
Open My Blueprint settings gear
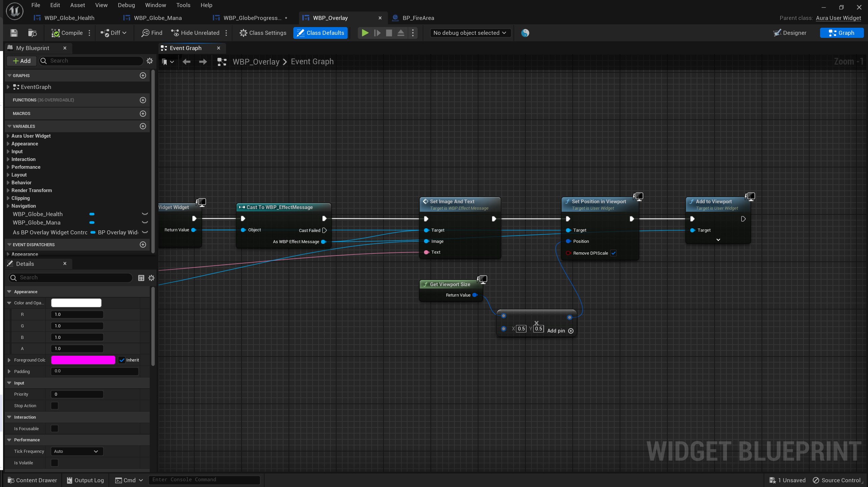[x=150, y=61]
